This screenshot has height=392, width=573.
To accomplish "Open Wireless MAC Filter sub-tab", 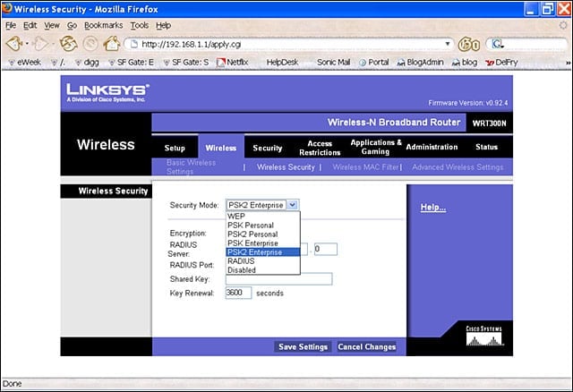I will (x=365, y=167).
